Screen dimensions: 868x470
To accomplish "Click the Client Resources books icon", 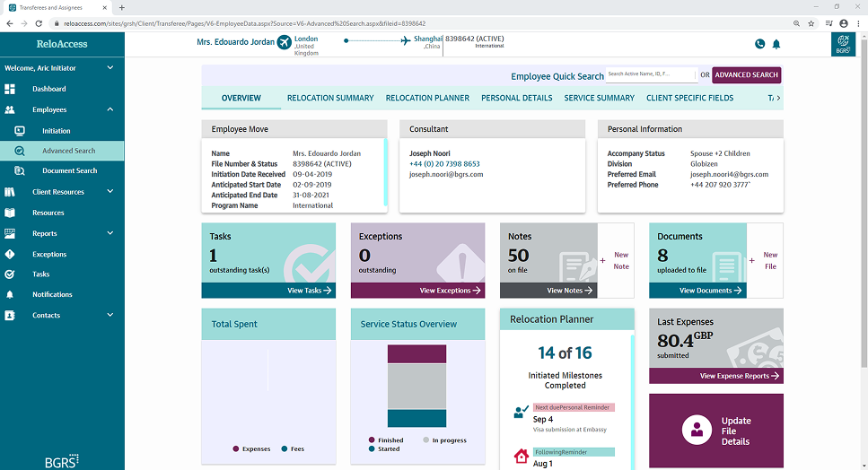I will coord(10,192).
